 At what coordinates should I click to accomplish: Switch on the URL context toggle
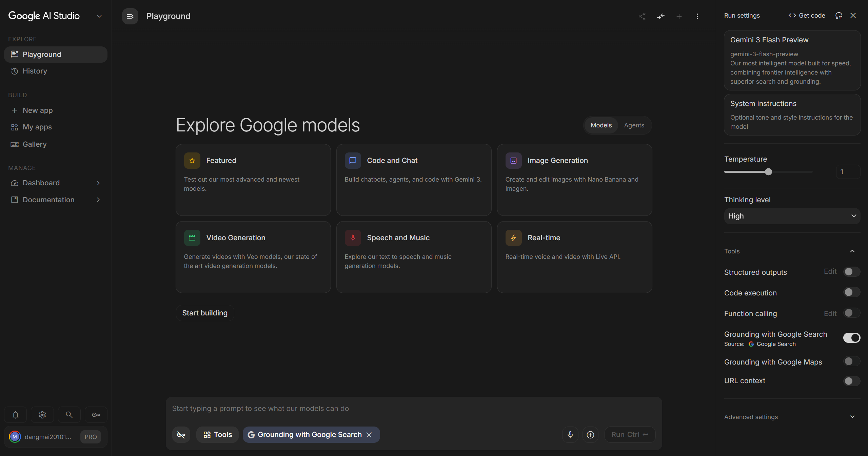(851, 381)
